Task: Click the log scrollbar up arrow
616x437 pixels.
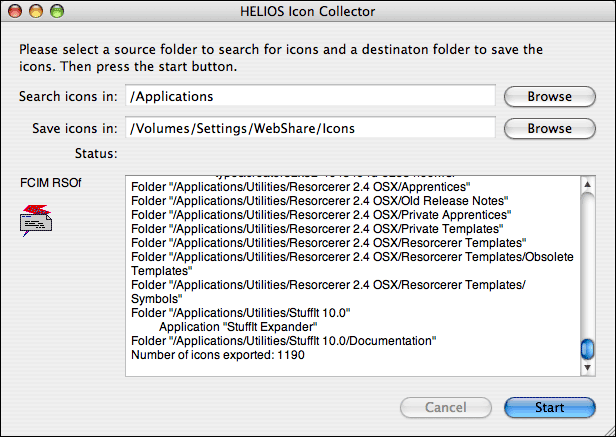Action: [588, 184]
